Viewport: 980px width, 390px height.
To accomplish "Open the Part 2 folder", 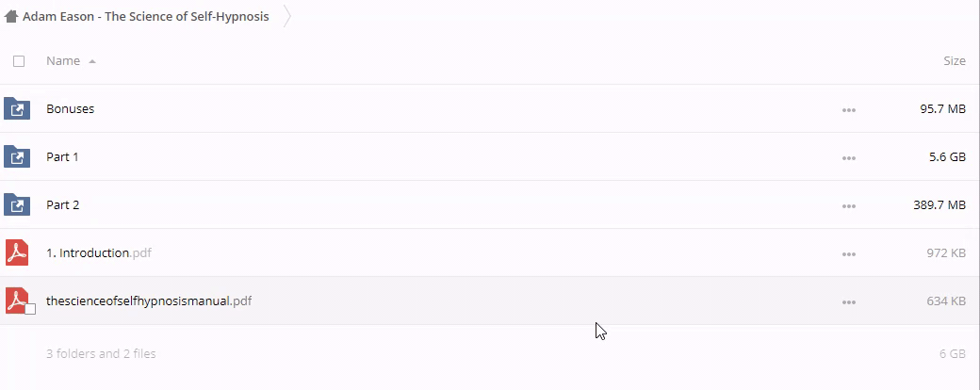I will (x=62, y=205).
